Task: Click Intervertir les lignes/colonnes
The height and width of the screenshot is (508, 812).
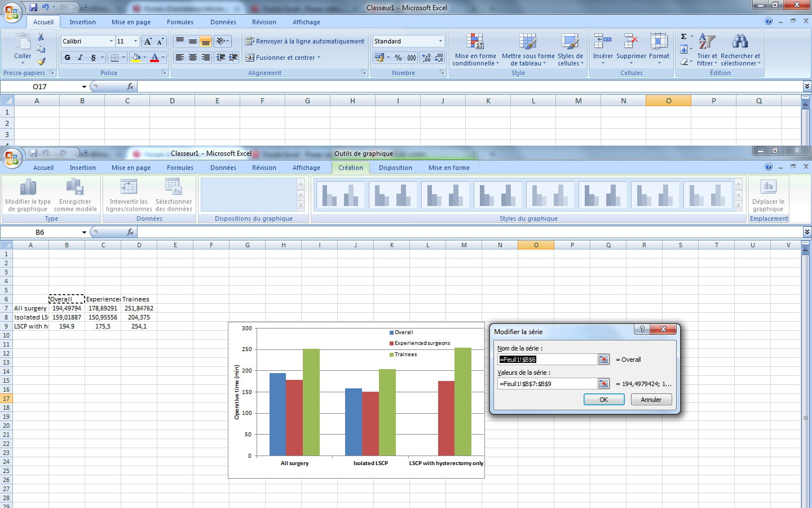Action: click(129, 195)
